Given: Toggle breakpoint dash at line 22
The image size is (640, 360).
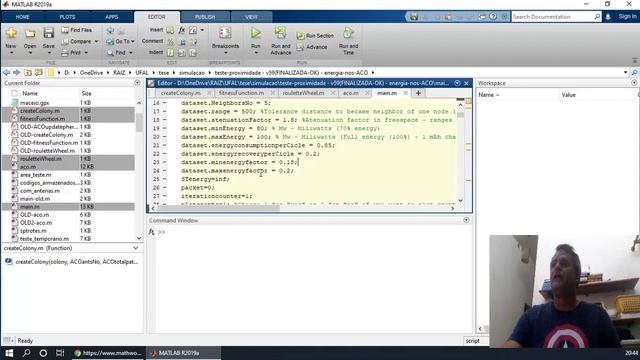Looking at the screenshot, I should tap(165, 154).
